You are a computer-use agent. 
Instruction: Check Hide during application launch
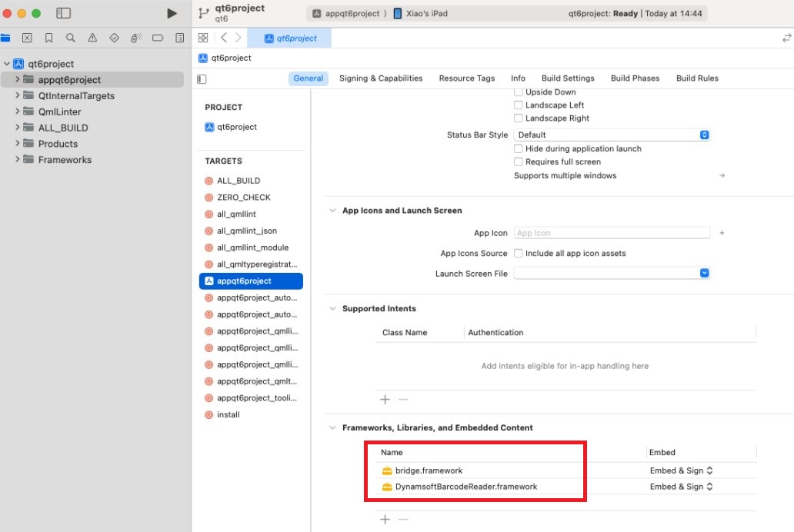[519, 149]
